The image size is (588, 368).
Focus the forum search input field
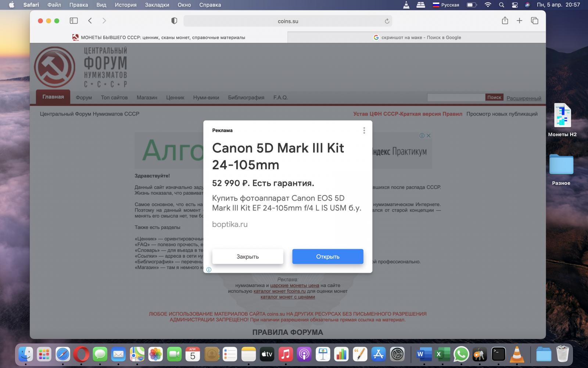point(456,97)
